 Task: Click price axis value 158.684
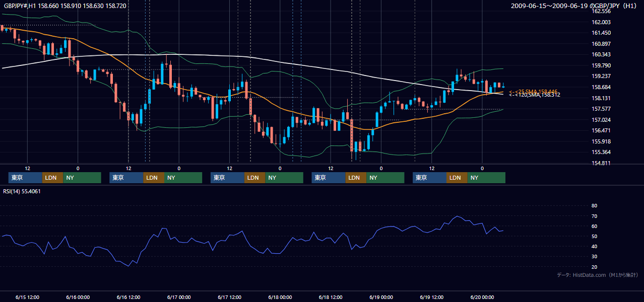point(601,87)
